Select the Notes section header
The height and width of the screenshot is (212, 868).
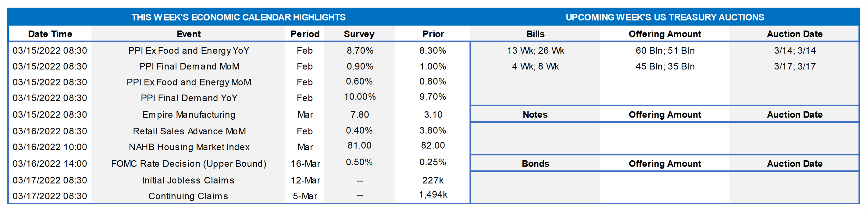pyautogui.click(x=535, y=115)
